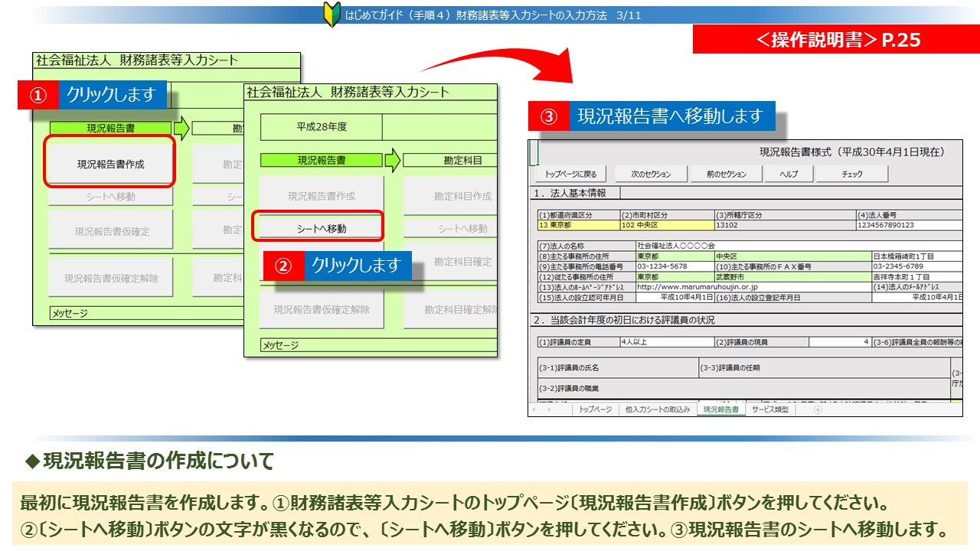The height and width of the screenshot is (551, 980).
Task: Click 現況報告書作成 button in back input sheet
Action: (x=111, y=163)
